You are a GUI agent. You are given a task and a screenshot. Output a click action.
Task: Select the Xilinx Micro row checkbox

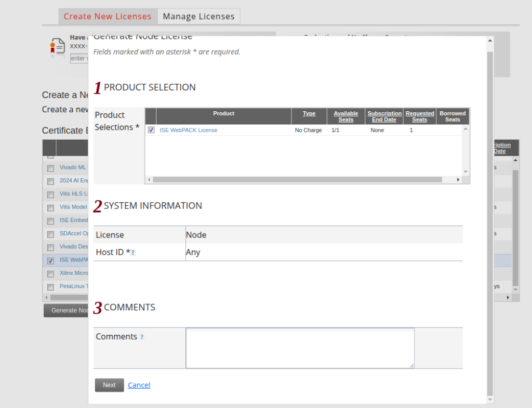[x=50, y=274]
